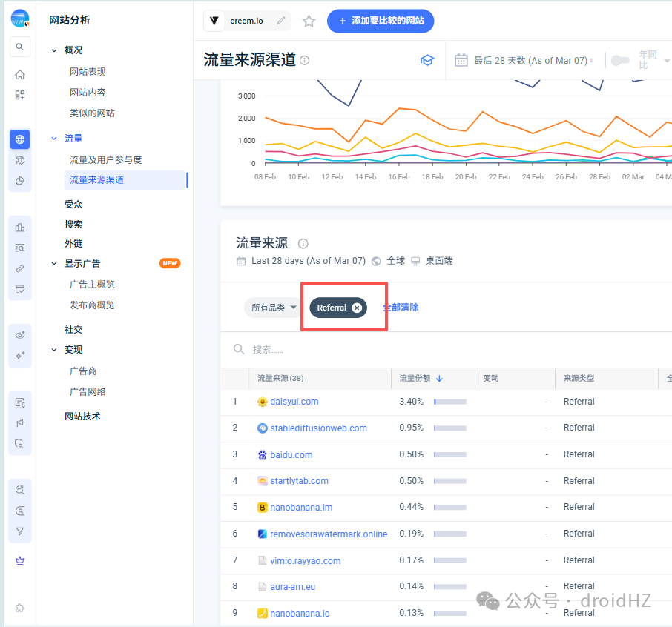Viewport: 672px width, 627px height.
Task: Open removesorawatermark.online link
Action: (x=329, y=534)
